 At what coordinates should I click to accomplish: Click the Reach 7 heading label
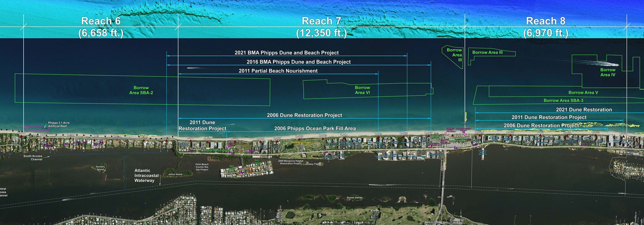coord(321,21)
